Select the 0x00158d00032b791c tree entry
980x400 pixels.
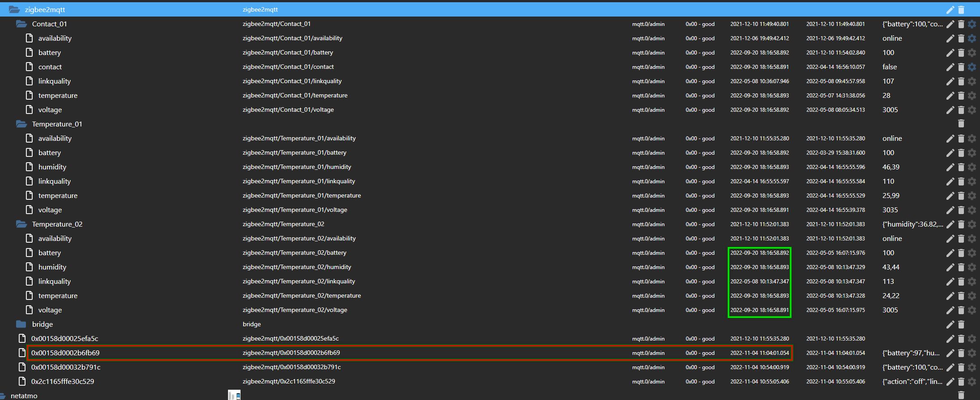point(66,367)
